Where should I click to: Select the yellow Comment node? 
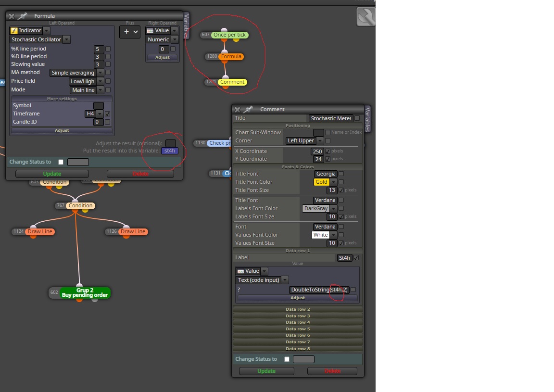(x=232, y=82)
